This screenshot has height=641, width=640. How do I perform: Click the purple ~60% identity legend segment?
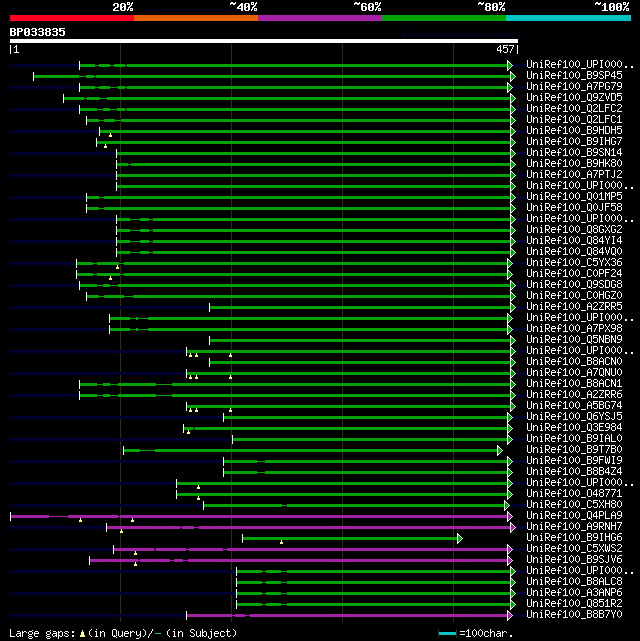320,18
